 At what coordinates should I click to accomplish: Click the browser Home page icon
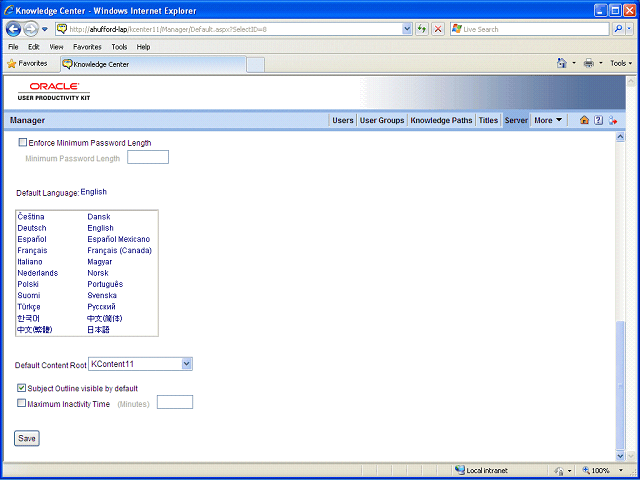click(x=562, y=63)
